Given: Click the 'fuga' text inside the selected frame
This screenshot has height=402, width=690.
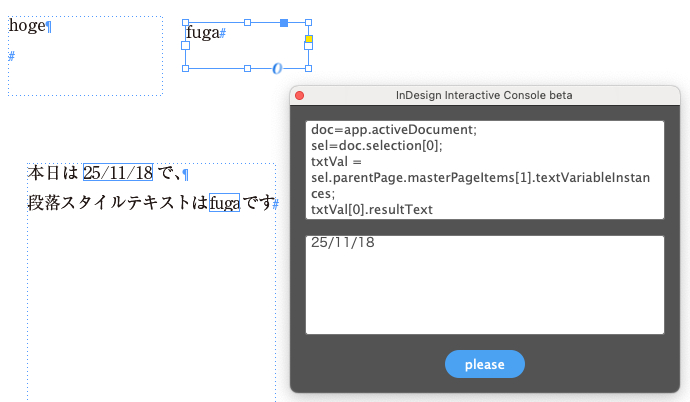Looking at the screenshot, I should click(202, 33).
